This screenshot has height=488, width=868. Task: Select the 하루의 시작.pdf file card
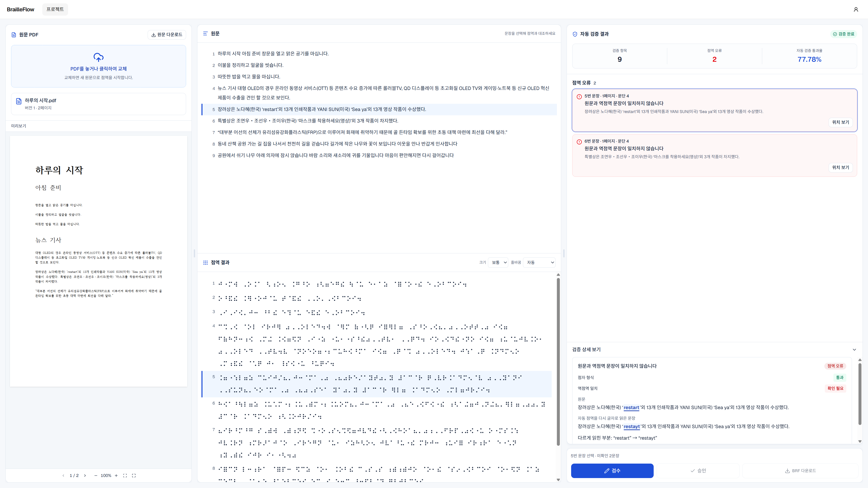98,104
